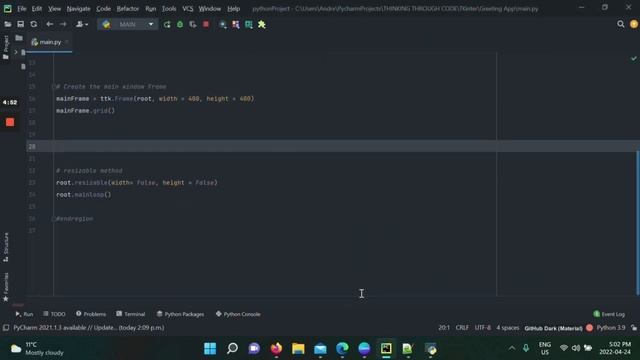Open the Tools menu
Viewport: 640px width, 360px height.
[x=169, y=9]
